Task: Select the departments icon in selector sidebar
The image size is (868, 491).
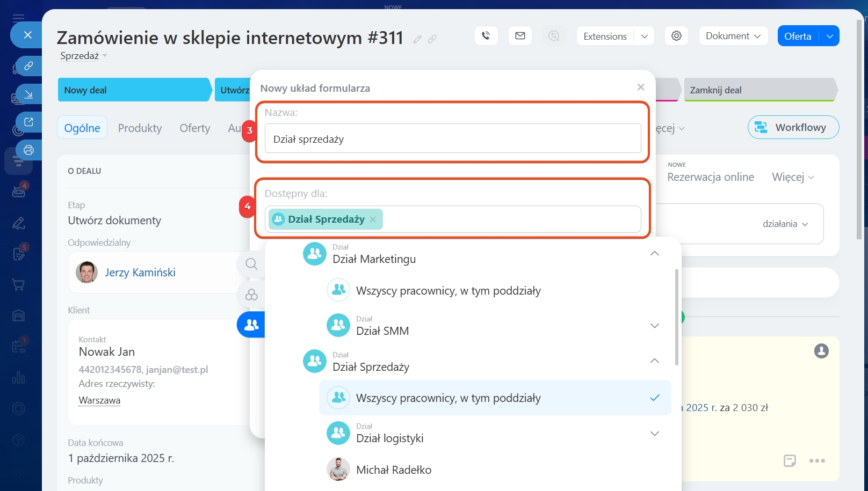Action: [251, 324]
